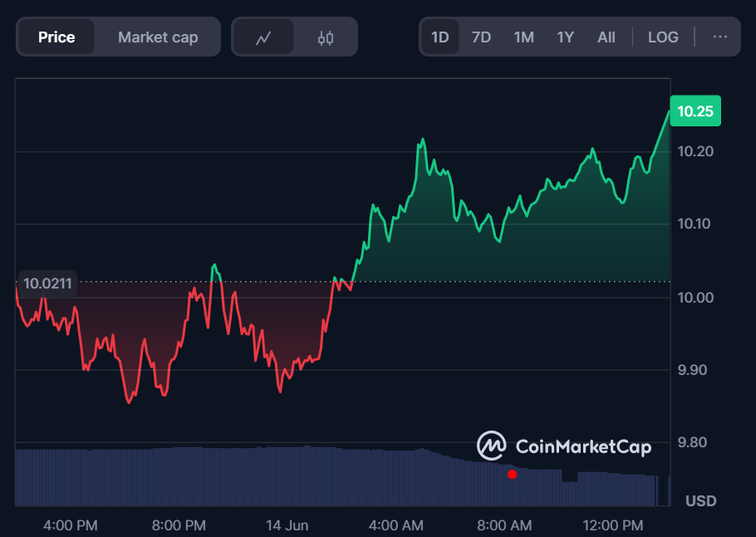Viewport: 756px width, 537px height.
Task: Click the opening price label 10.0211
Action: coord(47,283)
